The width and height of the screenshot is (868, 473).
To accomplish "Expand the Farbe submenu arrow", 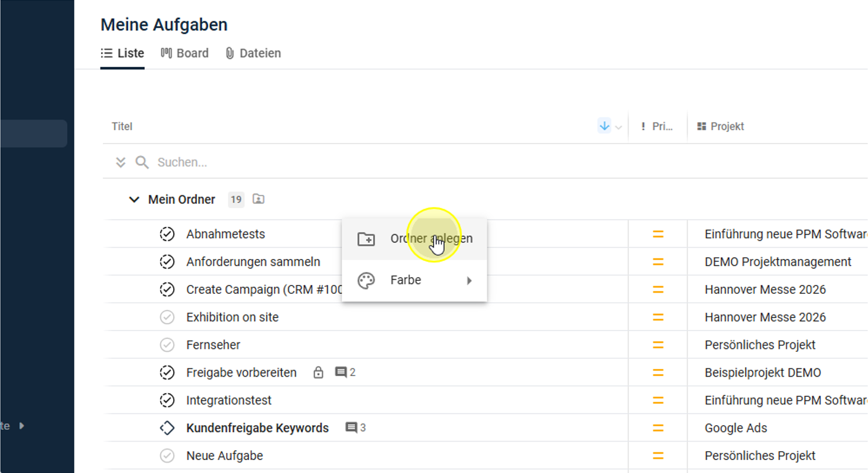I will (x=469, y=281).
